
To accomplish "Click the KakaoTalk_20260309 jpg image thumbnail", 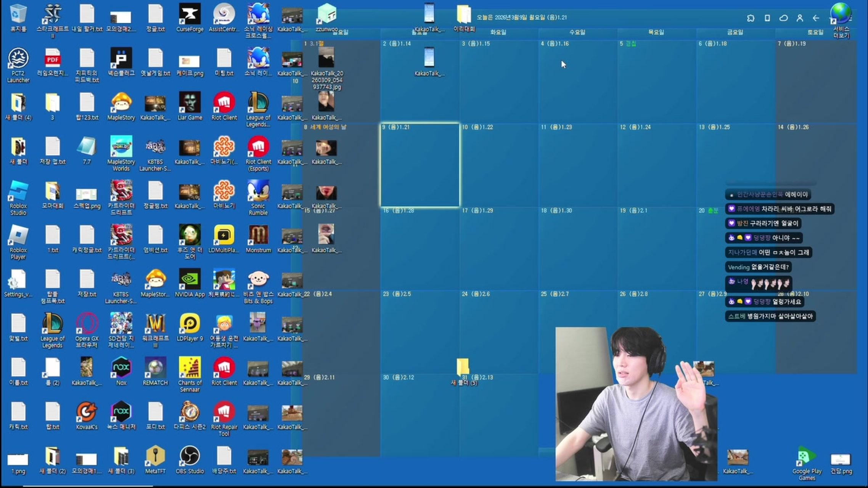I will coord(326,57).
